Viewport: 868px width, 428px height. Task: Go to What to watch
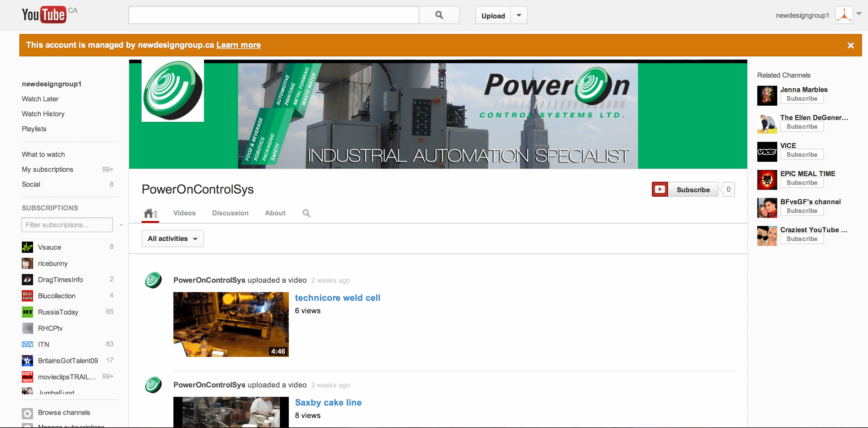pyautogui.click(x=43, y=155)
